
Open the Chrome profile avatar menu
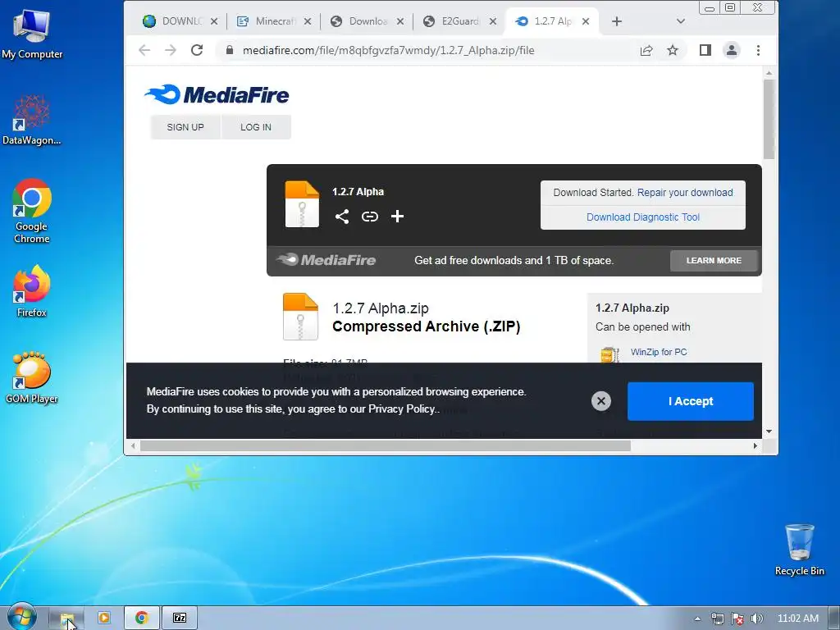coord(731,50)
